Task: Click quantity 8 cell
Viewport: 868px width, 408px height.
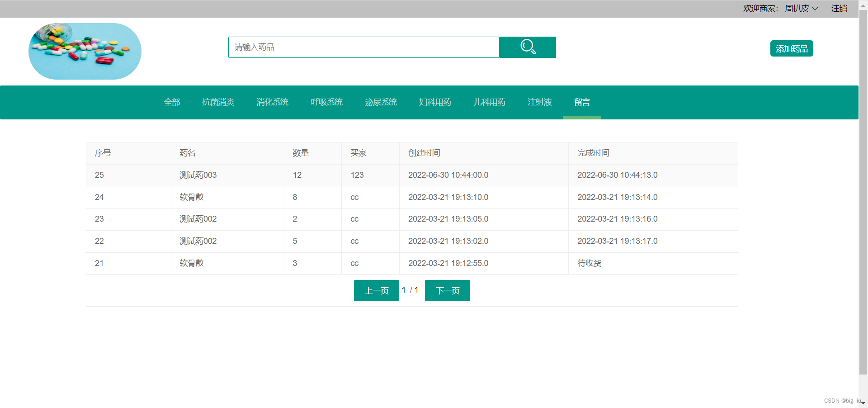Action: pos(313,197)
